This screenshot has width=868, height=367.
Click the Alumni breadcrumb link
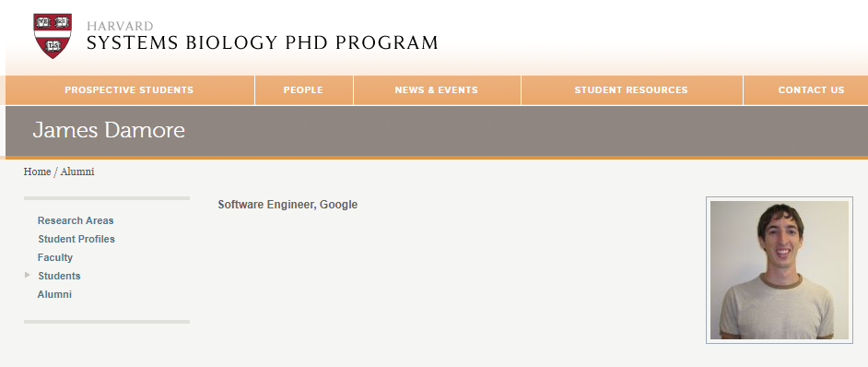77,172
